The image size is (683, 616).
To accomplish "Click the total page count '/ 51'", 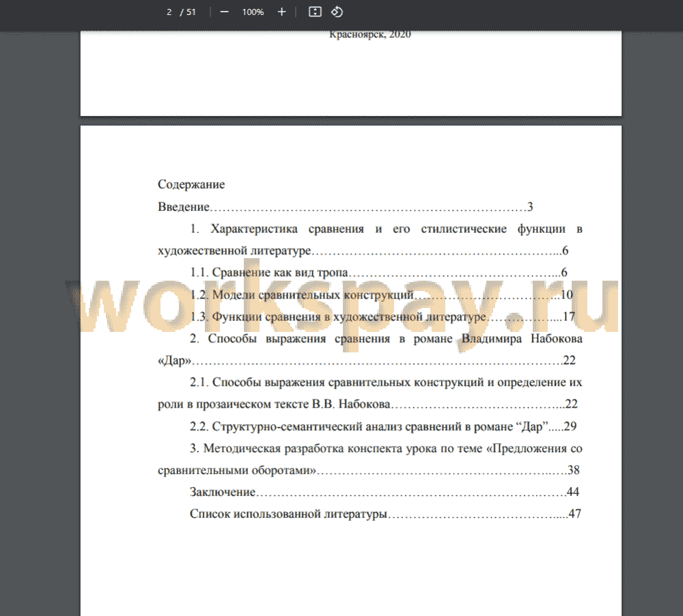I will 189,12.
